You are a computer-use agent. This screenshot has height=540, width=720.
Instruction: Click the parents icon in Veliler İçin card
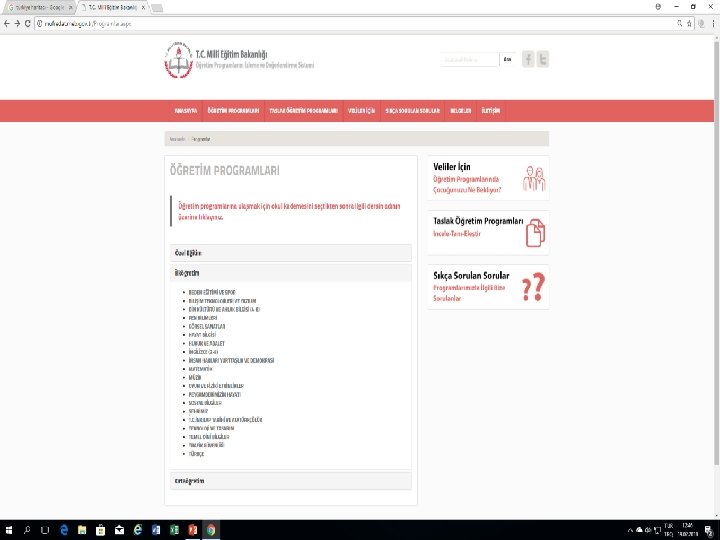[x=534, y=178]
